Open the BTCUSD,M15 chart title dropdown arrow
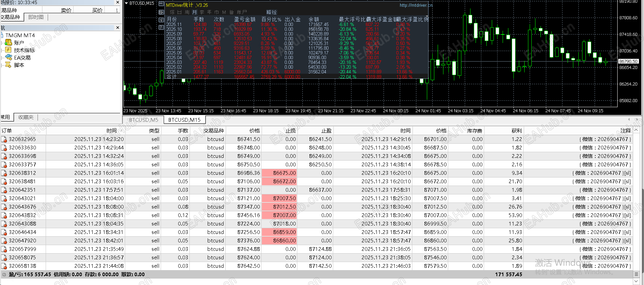Image resolution: width=644 pixels, height=285 pixels. click(x=127, y=3)
